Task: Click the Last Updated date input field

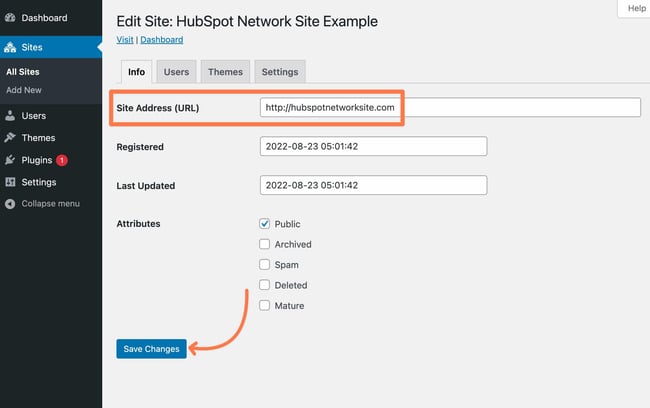Action: [374, 185]
